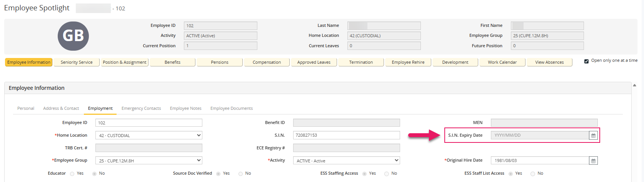Open the Employee Notes tab
The width and height of the screenshot is (644, 182).
(186, 109)
